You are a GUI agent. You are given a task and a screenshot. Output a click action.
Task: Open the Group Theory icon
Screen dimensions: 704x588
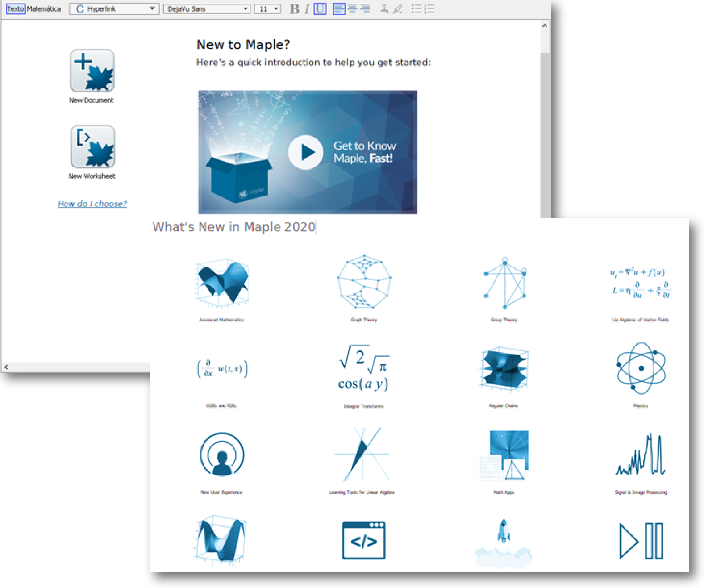[x=504, y=283]
